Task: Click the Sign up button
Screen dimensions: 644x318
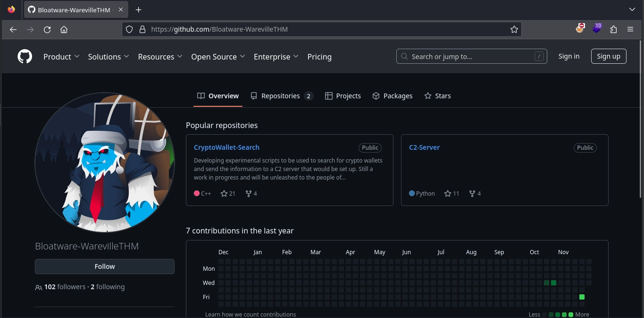Action: [x=609, y=56]
